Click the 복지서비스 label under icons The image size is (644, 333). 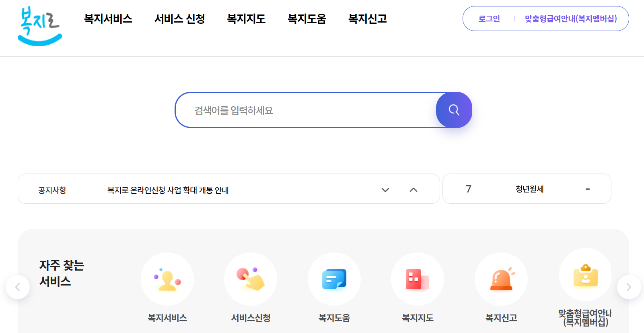(x=167, y=318)
